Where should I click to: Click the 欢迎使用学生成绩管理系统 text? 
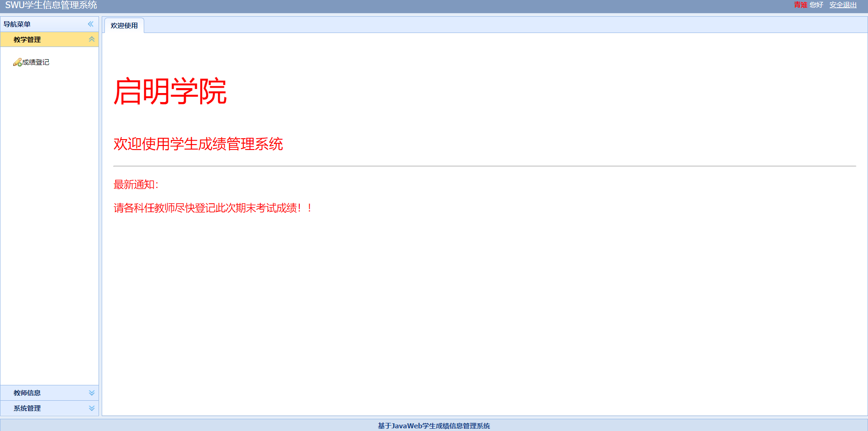[198, 144]
